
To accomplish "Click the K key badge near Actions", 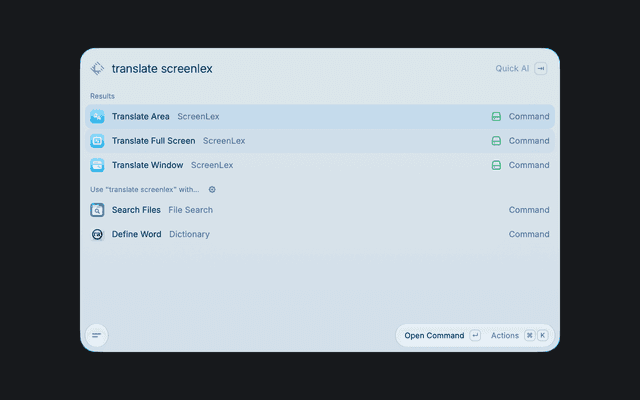I will pyautogui.click(x=542, y=336).
